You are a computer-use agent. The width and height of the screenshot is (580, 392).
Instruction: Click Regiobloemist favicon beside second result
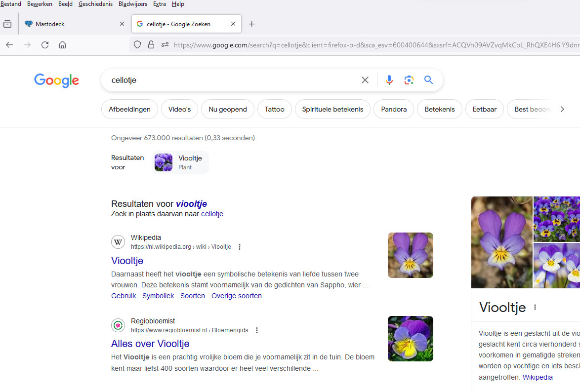(118, 325)
